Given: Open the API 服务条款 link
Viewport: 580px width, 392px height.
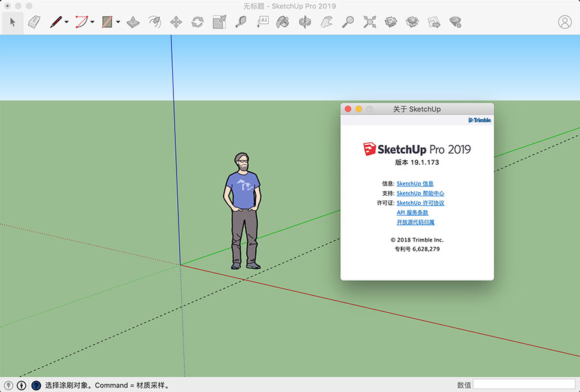Looking at the screenshot, I should pyautogui.click(x=412, y=212).
